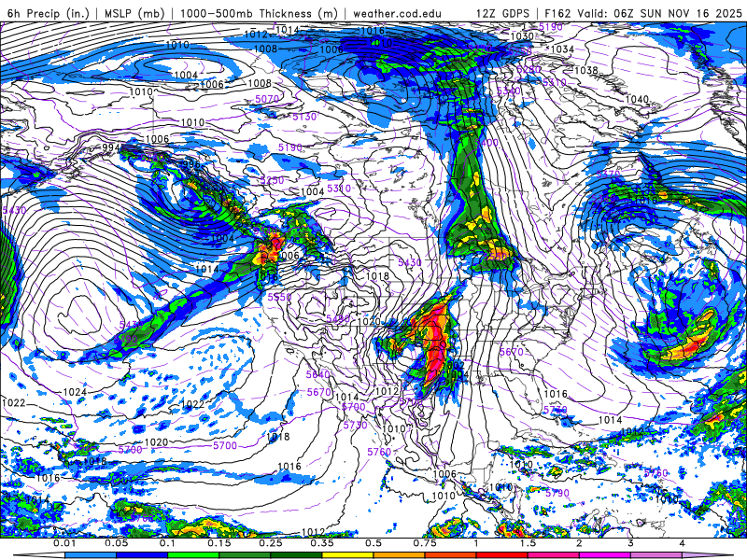Click the bright green 0.1 inch legend swatch

point(193,555)
